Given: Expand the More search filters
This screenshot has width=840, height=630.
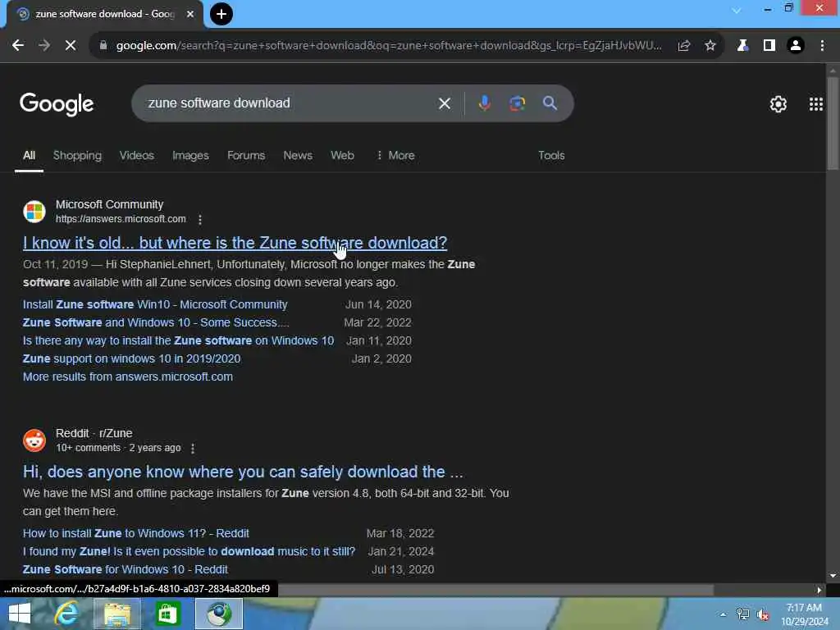Looking at the screenshot, I should click(x=395, y=155).
